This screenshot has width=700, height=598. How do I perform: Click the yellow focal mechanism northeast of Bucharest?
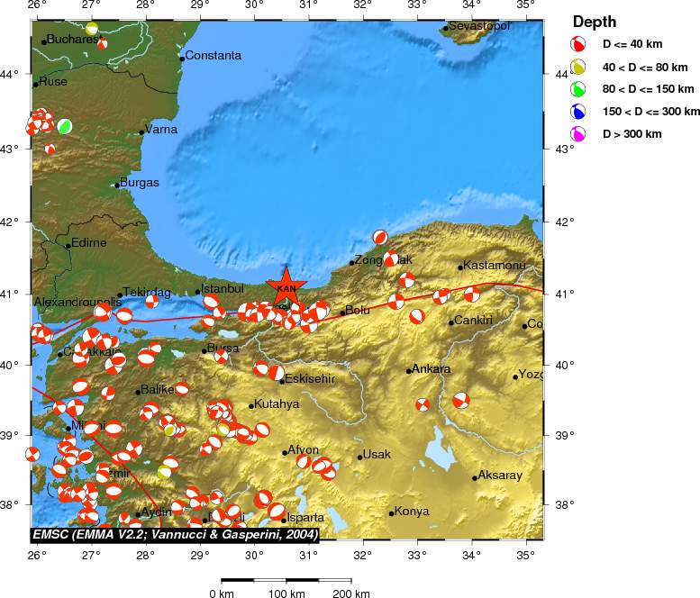91,29
